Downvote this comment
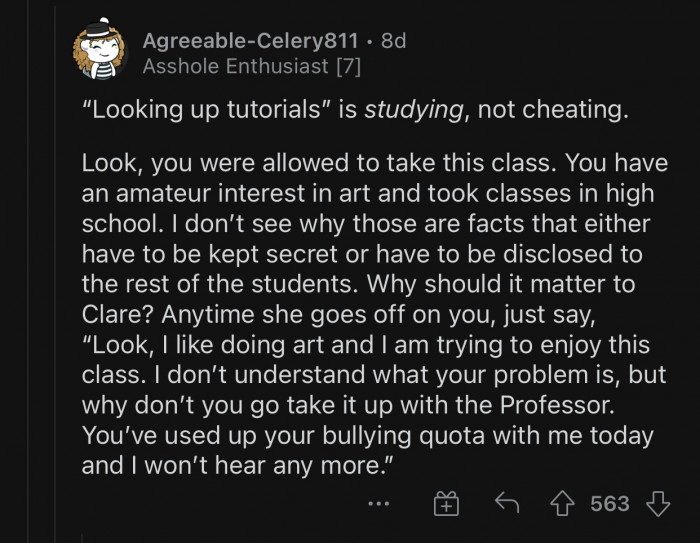This screenshot has height=543, width=700. (657, 503)
